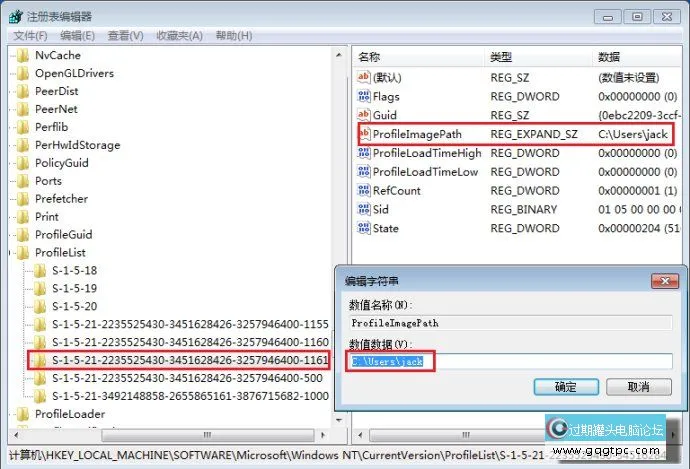The height and width of the screenshot is (469, 690).
Task: Collapse the ProfileList tree node
Action: [x=10, y=253]
